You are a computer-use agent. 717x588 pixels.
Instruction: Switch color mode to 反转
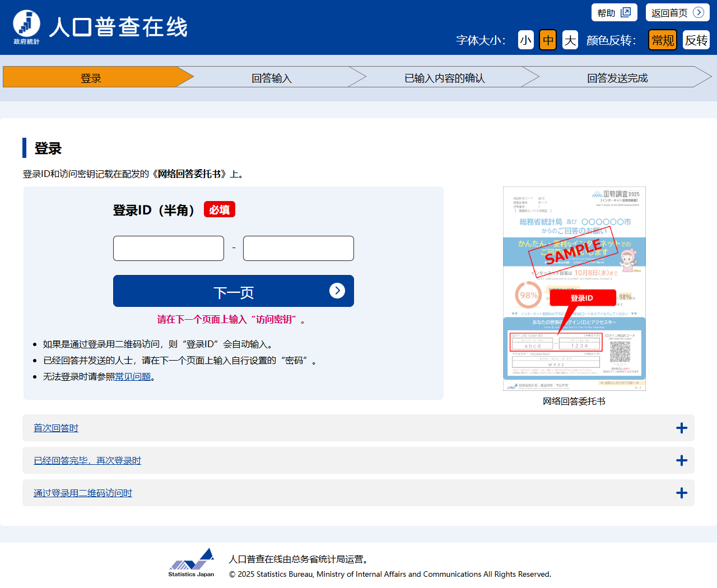click(x=696, y=40)
